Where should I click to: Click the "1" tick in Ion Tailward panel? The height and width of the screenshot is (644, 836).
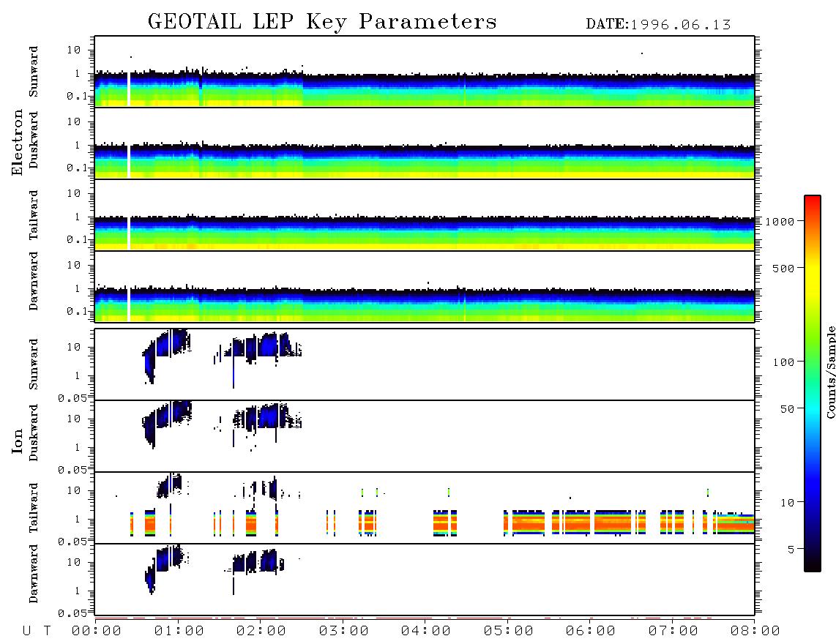tap(78, 519)
